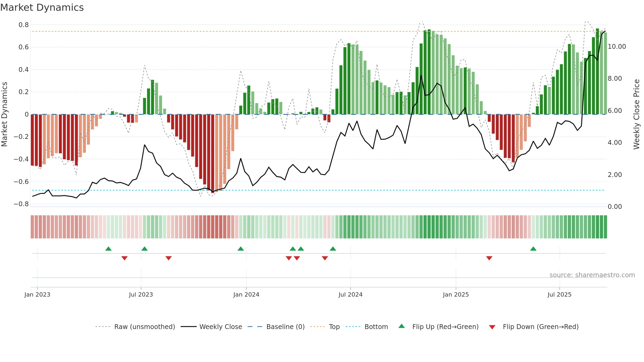Image resolution: width=644 pixels, height=362 pixels.
Task: Click the blue dashed Baseline sample in legend
Action: [x=255, y=327]
